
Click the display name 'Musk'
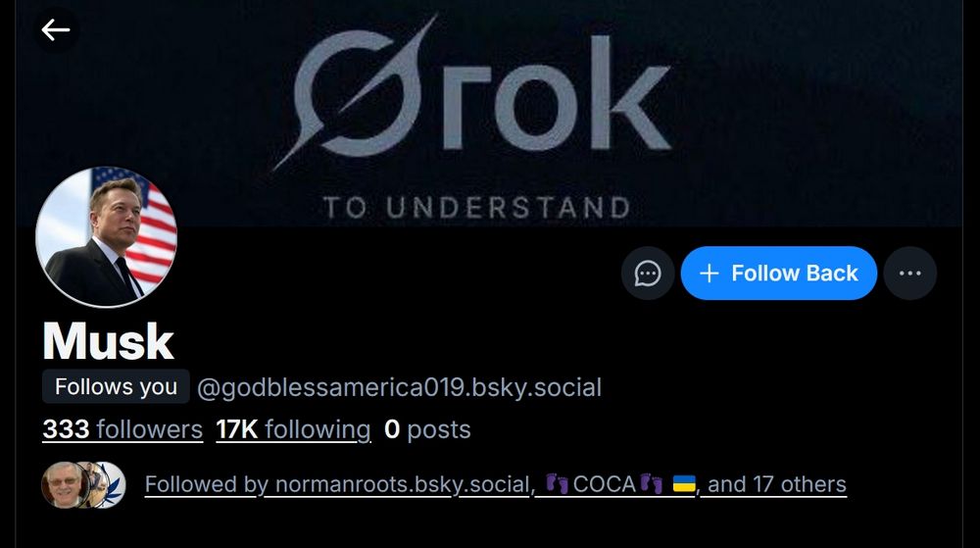[x=108, y=341]
